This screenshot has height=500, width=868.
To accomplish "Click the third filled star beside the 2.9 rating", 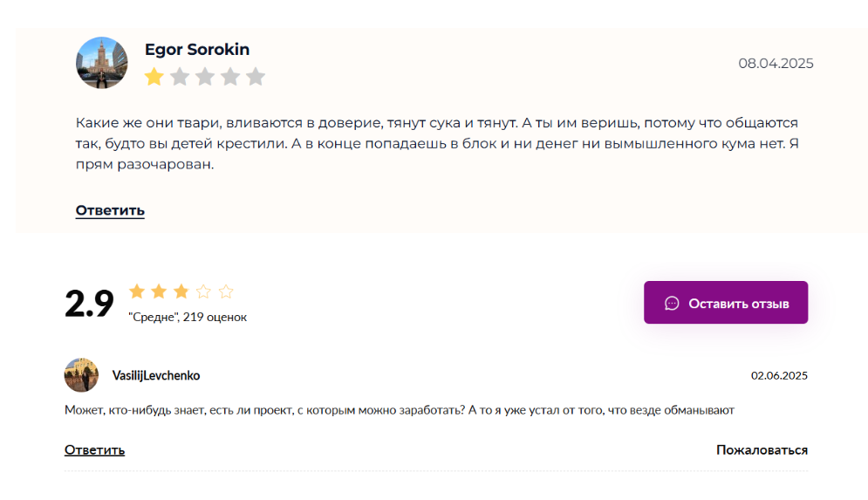I will [181, 291].
